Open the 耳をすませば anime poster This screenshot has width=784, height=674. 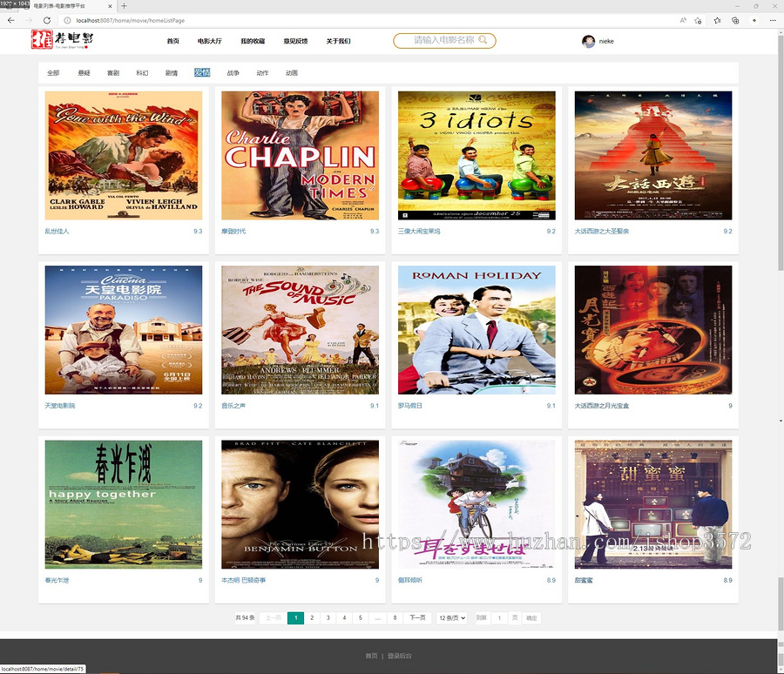pos(476,504)
